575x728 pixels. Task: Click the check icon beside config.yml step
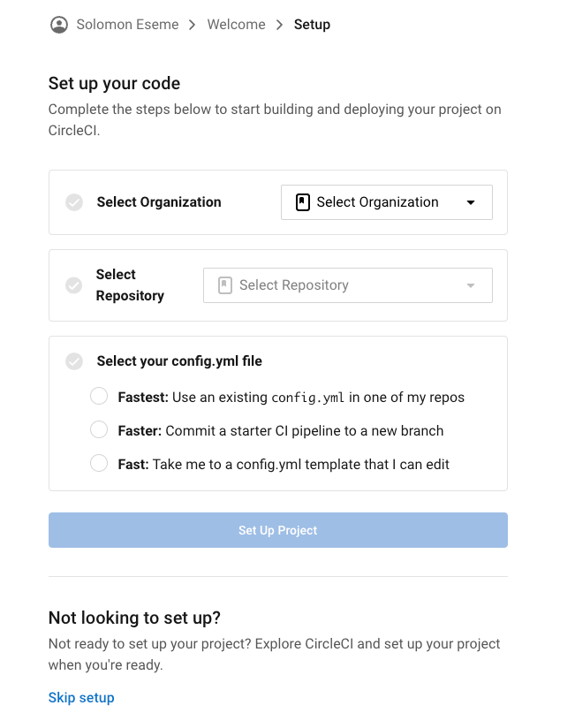click(x=74, y=360)
